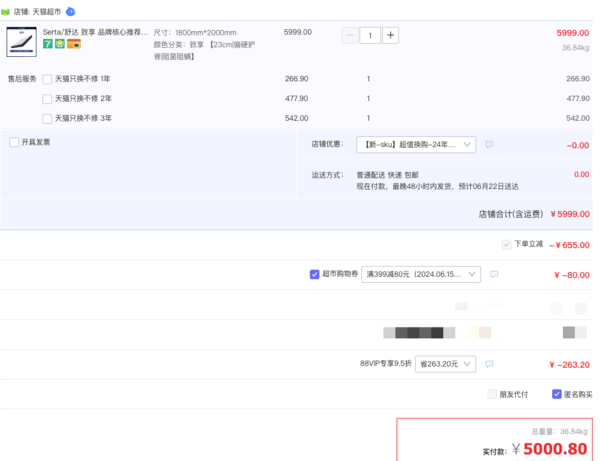Image resolution: width=600 pixels, height=461 pixels.
Task: Click comment icon beside 满399减80元 dropdown
Action: pyautogui.click(x=494, y=274)
